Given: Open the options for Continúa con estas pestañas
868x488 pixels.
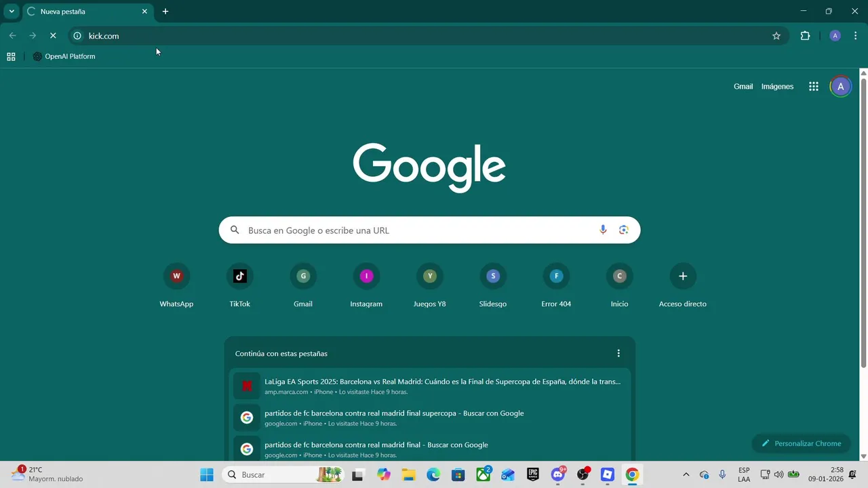Looking at the screenshot, I should (618, 353).
